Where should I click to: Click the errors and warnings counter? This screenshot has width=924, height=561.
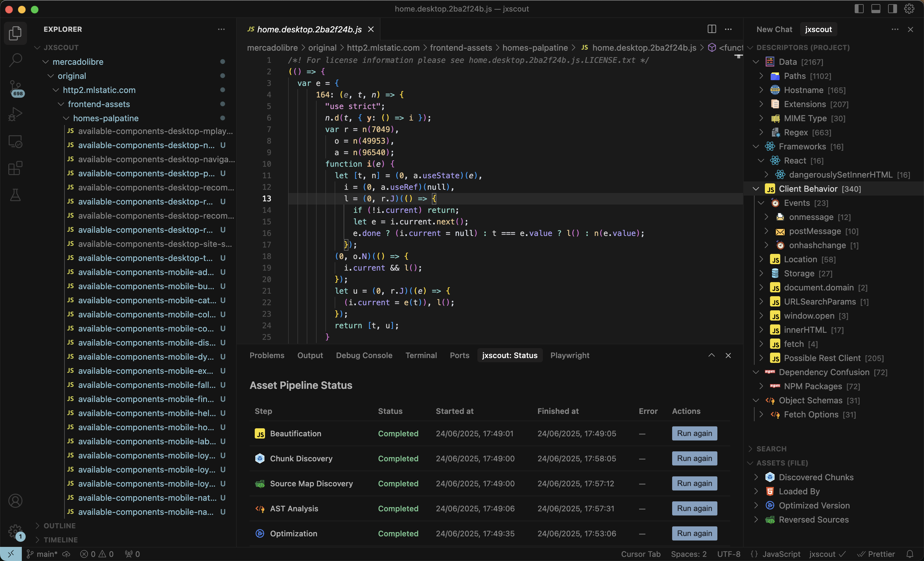point(97,554)
